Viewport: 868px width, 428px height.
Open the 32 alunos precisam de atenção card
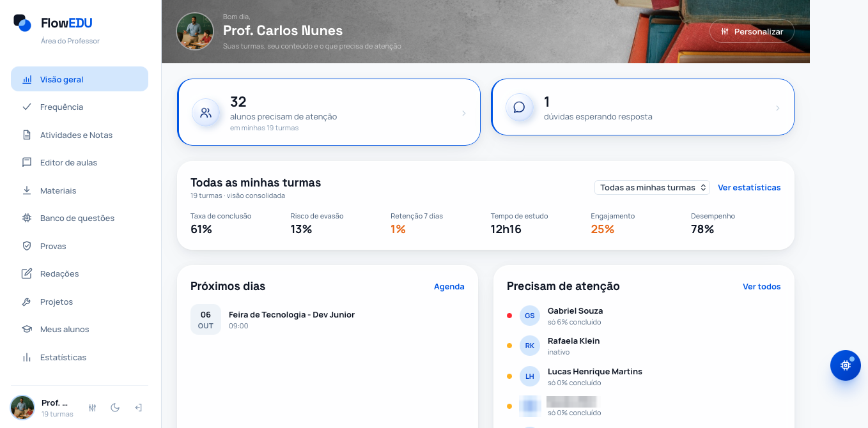(x=329, y=112)
